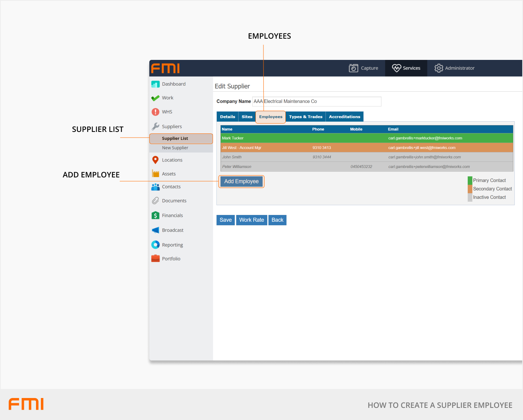Switch to the Details tab
This screenshot has width=523, height=420.
227,117
